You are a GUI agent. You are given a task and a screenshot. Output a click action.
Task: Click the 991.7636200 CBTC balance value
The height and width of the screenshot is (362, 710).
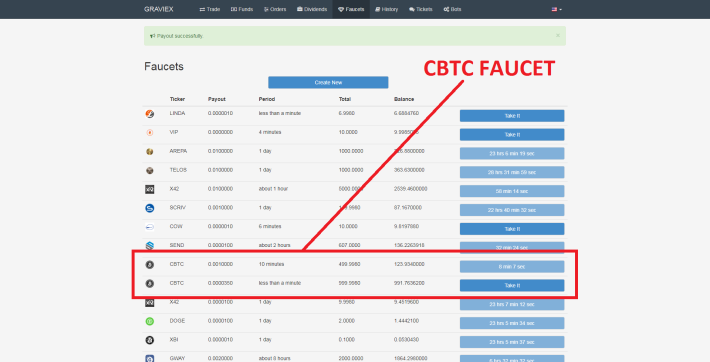[x=409, y=283]
